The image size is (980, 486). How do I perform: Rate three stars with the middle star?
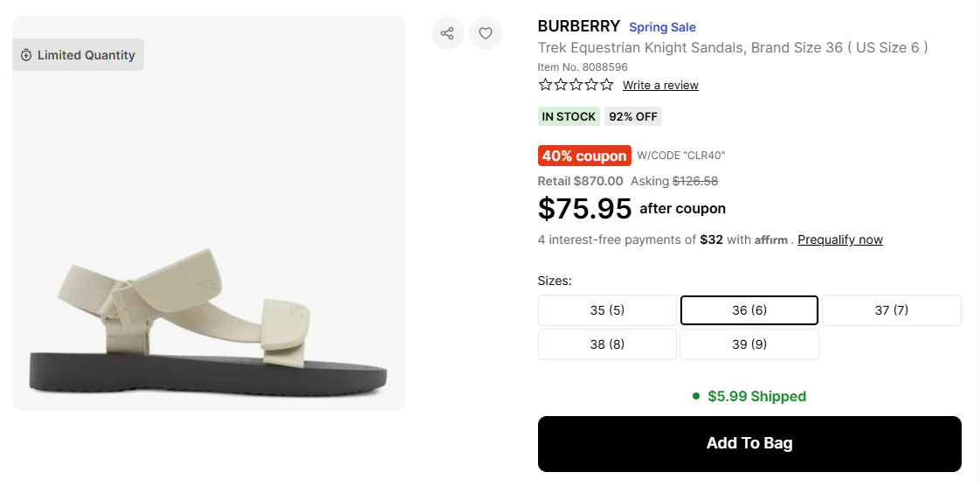pos(576,85)
